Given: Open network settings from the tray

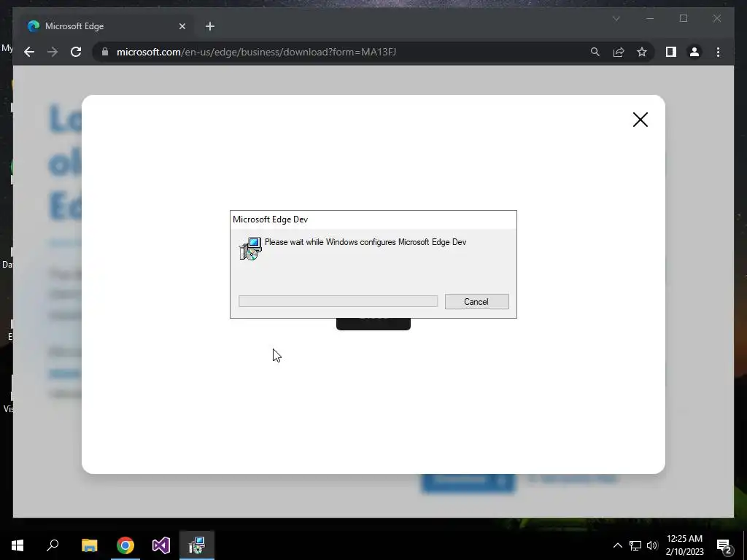Looking at the screenshot, I should [635, 545].
